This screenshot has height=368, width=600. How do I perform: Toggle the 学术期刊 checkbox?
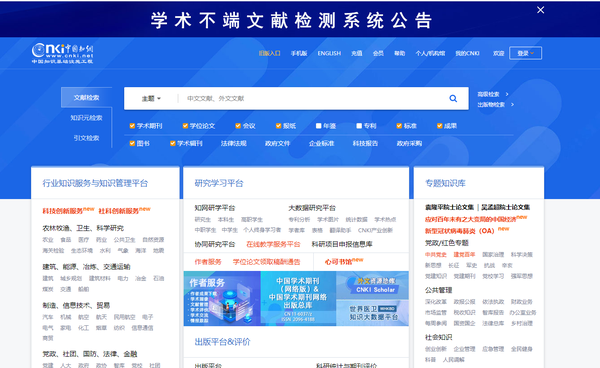click(132, 126)
